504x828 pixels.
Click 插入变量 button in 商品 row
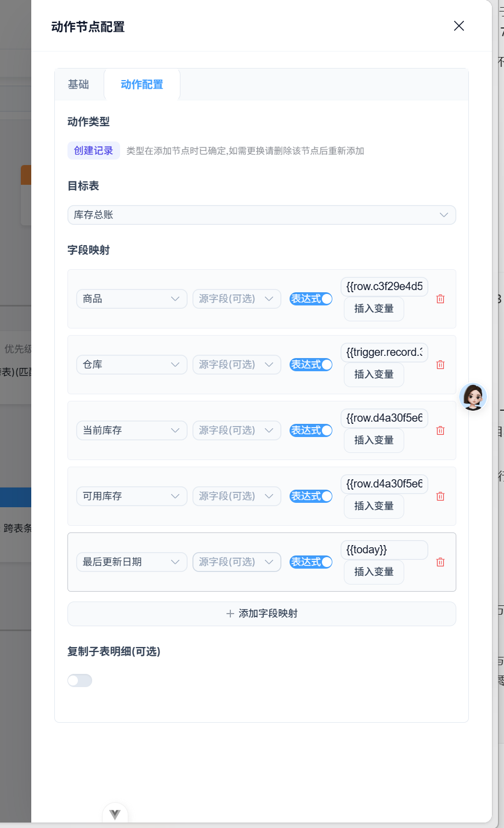pyautogui.click(x=374, y=309)
